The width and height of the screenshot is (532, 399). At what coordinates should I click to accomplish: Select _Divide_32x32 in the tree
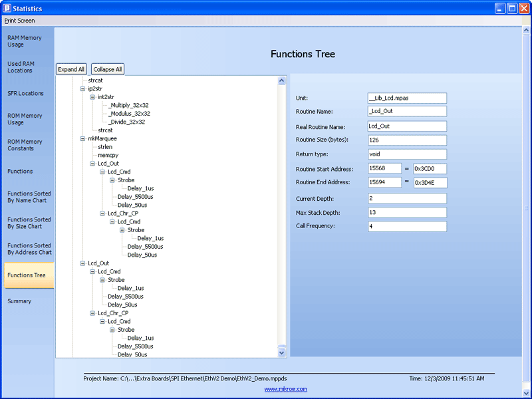126,122
